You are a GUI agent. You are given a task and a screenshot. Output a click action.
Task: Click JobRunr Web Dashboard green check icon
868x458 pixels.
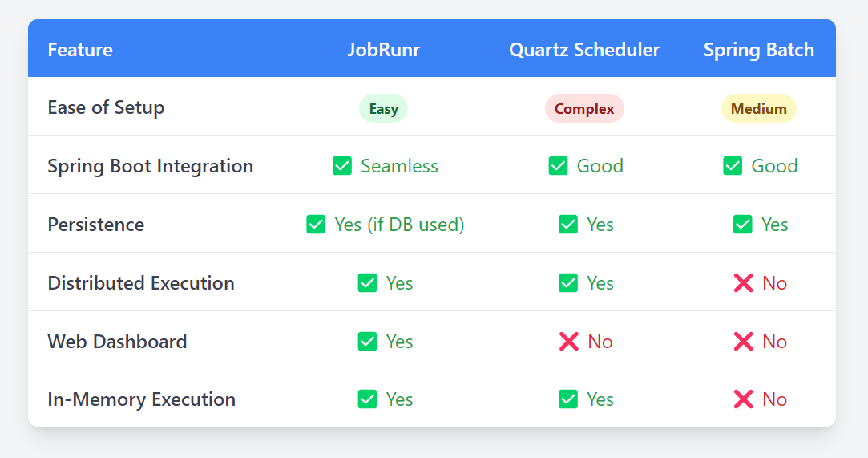pos(367,342)
